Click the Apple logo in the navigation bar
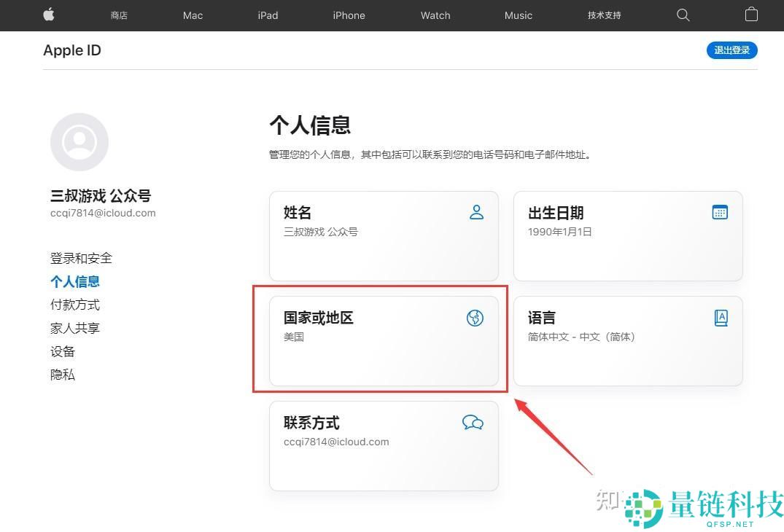Viewport: 784px width, 532px height. [48, 15]
